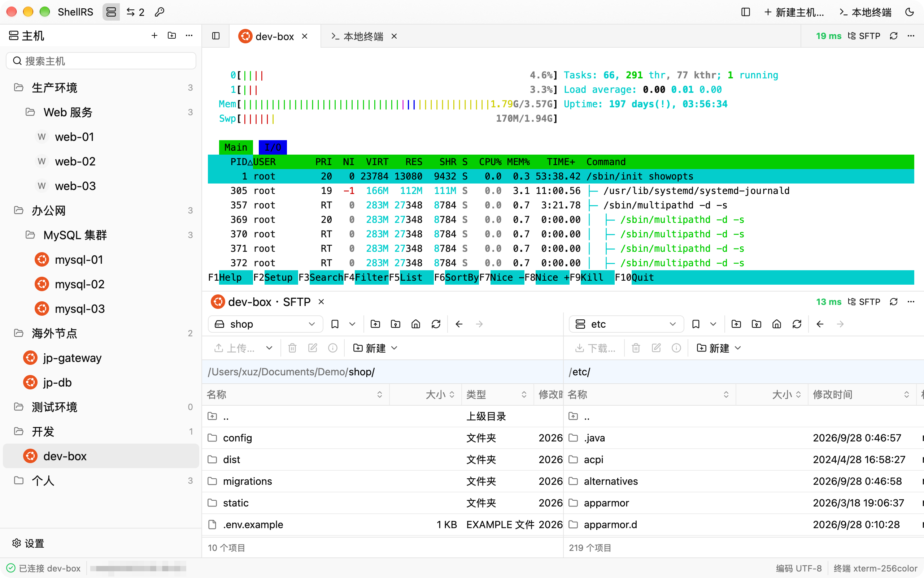This screenshot has height=578, width=924.
Task: Expand the 个人 group
Action: [x=101, y=480]
